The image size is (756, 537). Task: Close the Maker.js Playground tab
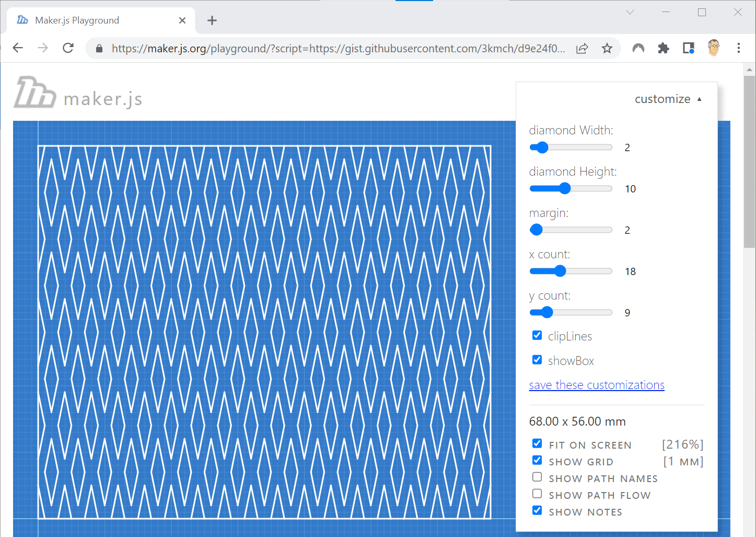coord(182,20)
